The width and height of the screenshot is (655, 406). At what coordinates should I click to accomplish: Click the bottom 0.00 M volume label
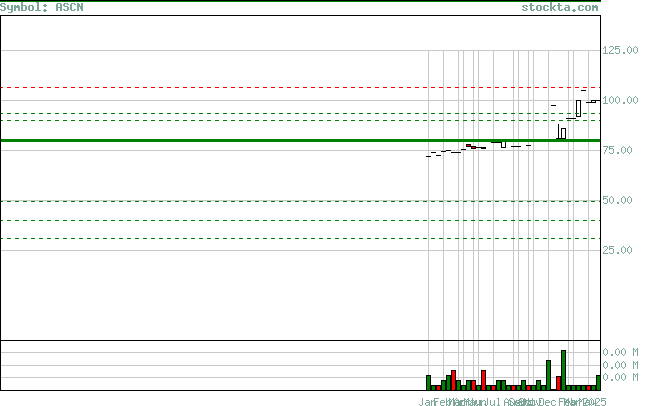[620, 378]
